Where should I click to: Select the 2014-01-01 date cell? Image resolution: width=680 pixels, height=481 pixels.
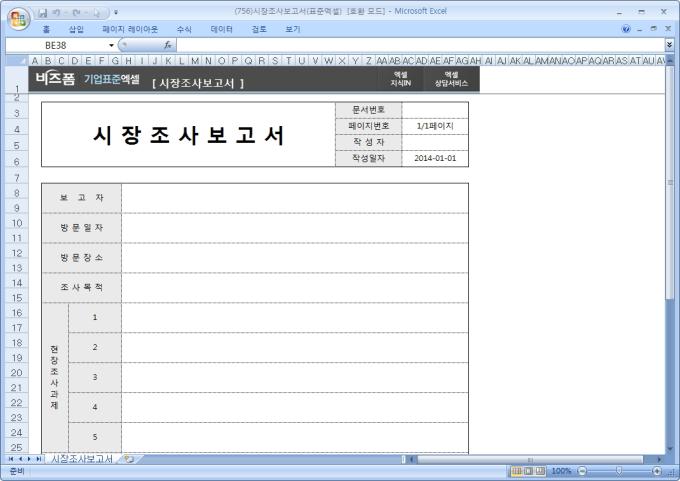[x=435, y=158]
